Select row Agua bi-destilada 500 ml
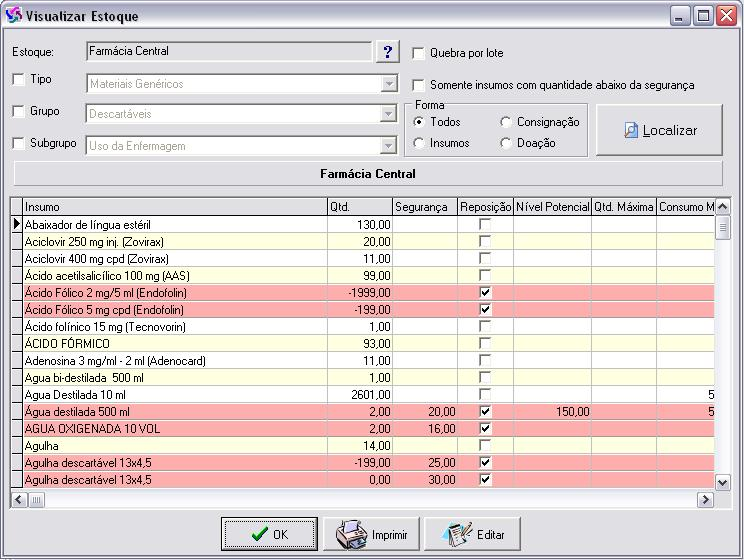Viewport: 744px width, 560px height. point(369,378)
